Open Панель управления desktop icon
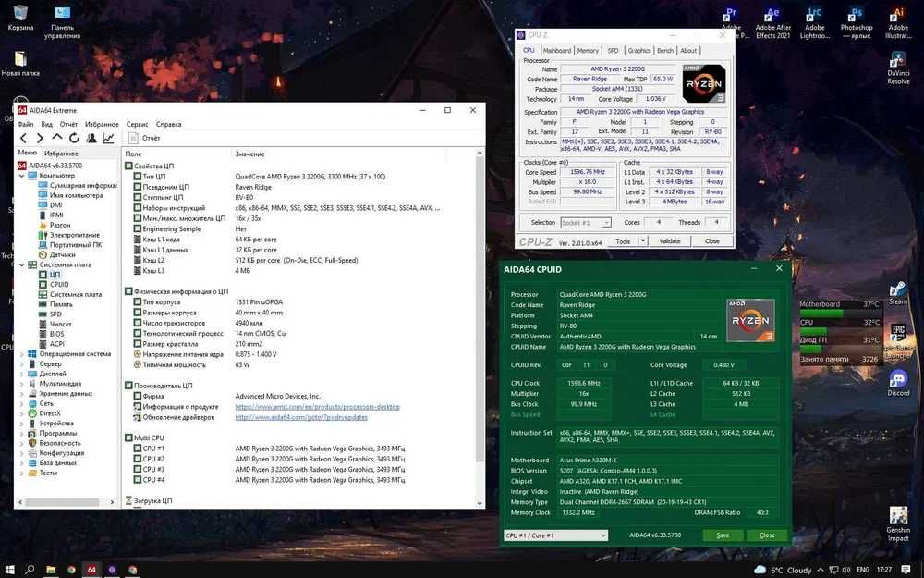This screenshot has height=578, width=924. tap(63, 22)
